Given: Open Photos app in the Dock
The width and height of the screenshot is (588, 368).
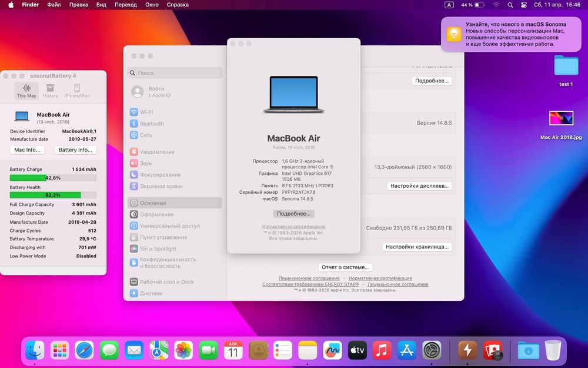Looking at the screenshot, I should tap(183, 351).
